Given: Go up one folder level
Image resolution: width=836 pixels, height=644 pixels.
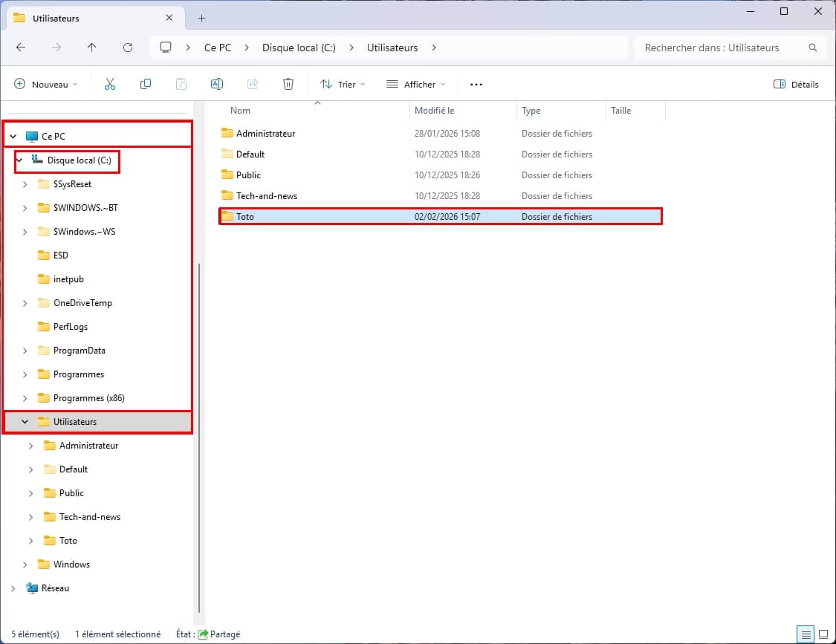Looking at the screenshot, I should pyautogui.click(x=92, y=48).
